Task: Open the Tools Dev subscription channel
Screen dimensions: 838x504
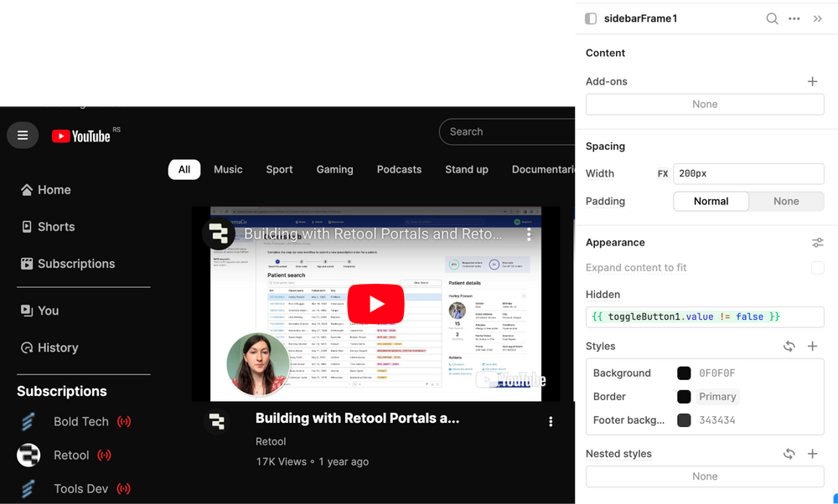Action: click(80, 489)
